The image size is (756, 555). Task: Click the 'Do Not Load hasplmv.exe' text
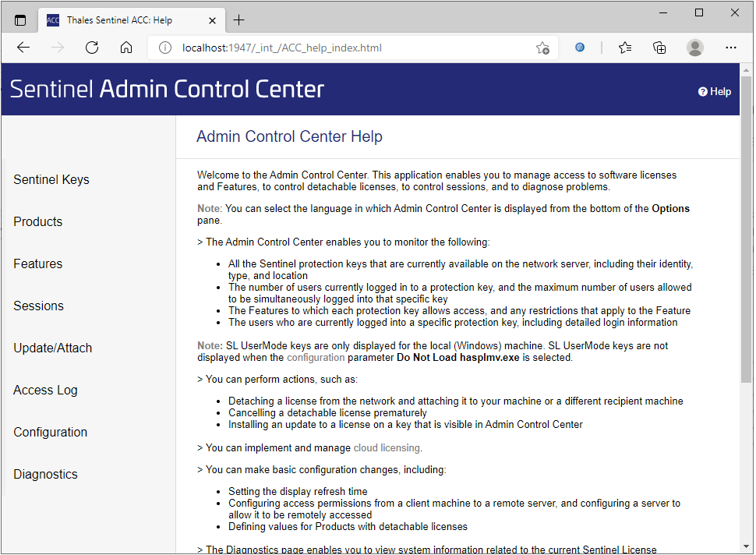click(458, 358)
